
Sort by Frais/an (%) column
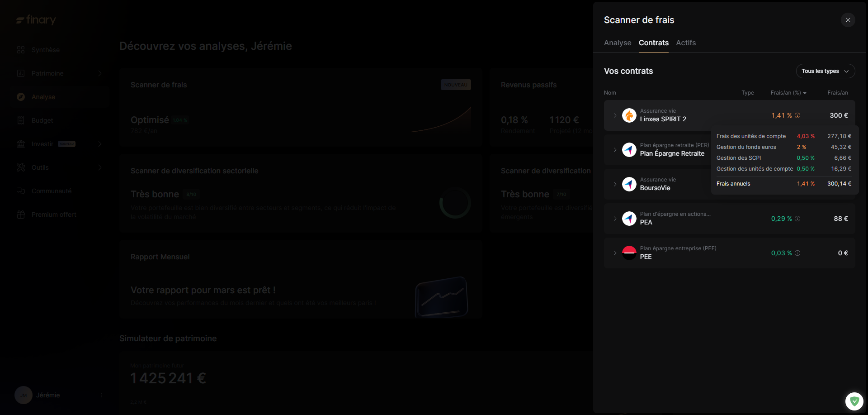click(x=788, y=93)
